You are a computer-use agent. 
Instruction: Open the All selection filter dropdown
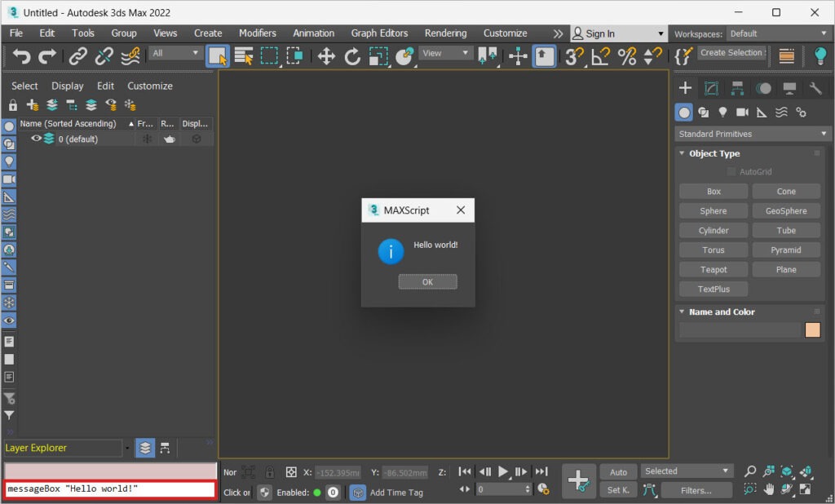[175, 53]
